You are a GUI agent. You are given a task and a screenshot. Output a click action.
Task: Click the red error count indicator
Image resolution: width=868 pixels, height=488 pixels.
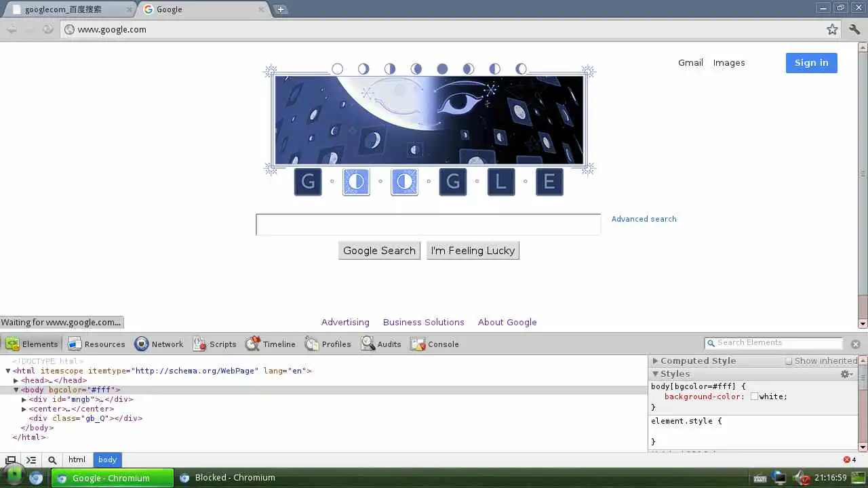click(x=850, y=460)
